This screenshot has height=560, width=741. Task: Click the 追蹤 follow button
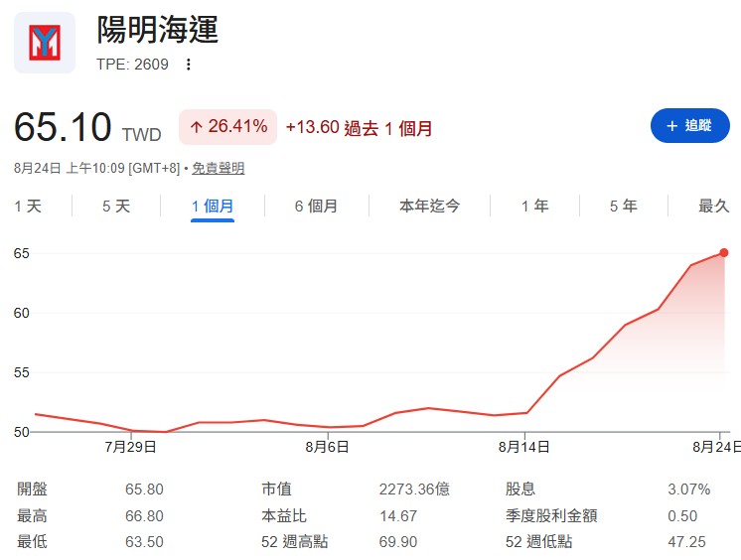(690, 126)
